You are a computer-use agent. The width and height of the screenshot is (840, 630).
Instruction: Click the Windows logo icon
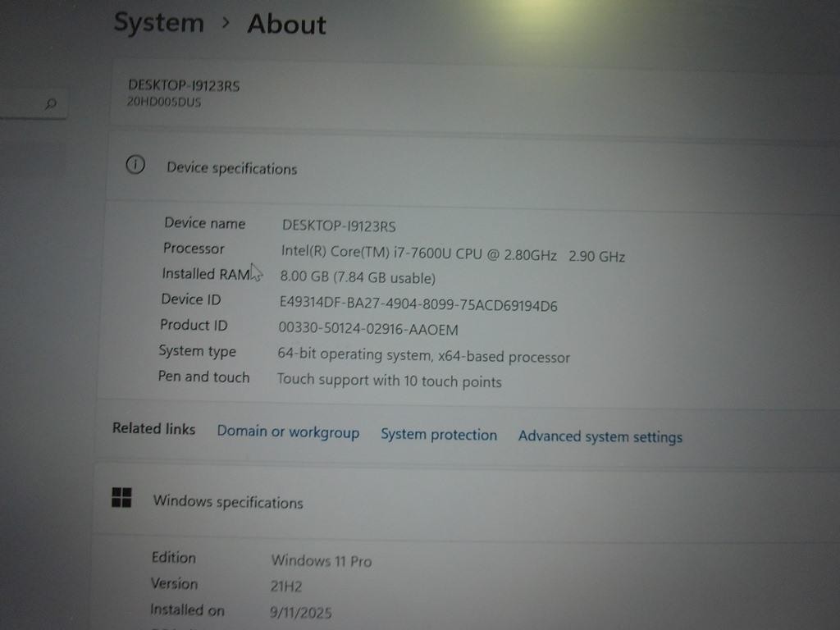click(x=121, y=497)
